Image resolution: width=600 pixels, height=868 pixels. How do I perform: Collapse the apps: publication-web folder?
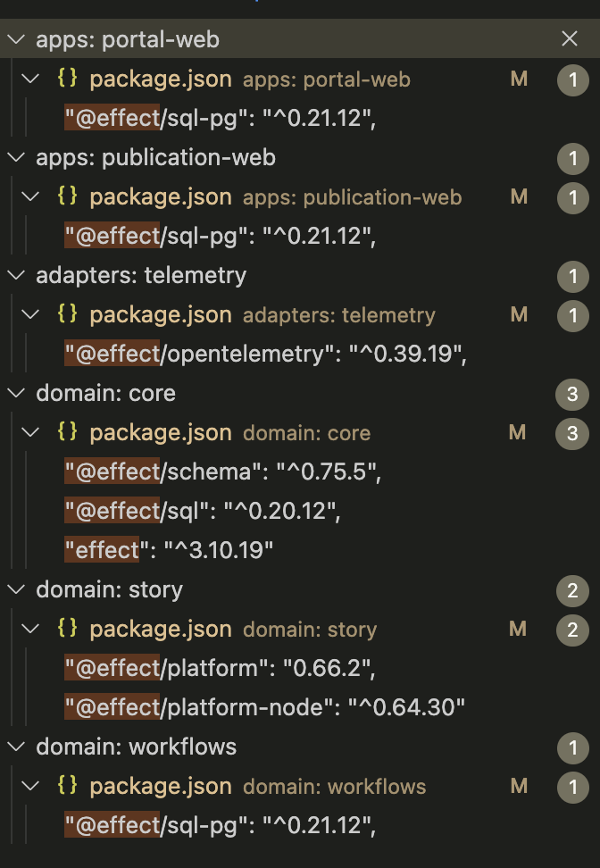[15, 157]
